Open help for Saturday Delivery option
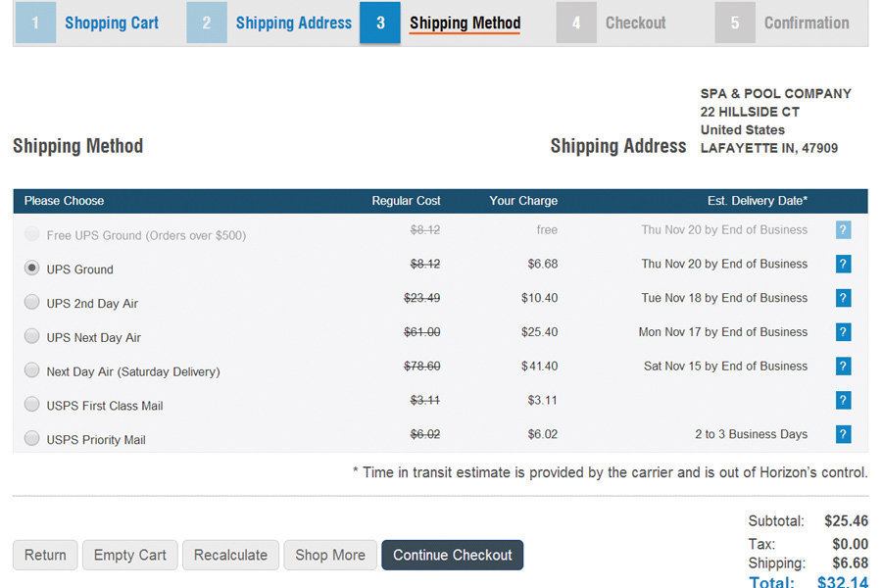 843,366
